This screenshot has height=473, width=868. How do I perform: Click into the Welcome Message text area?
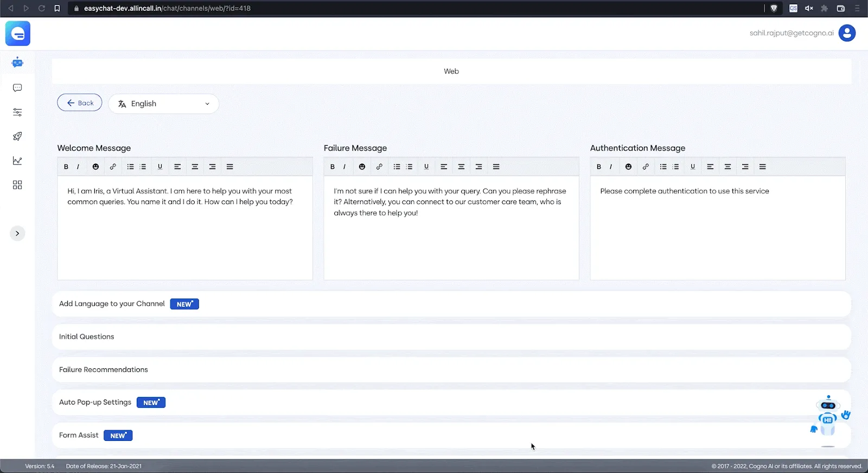pos(185,228)
